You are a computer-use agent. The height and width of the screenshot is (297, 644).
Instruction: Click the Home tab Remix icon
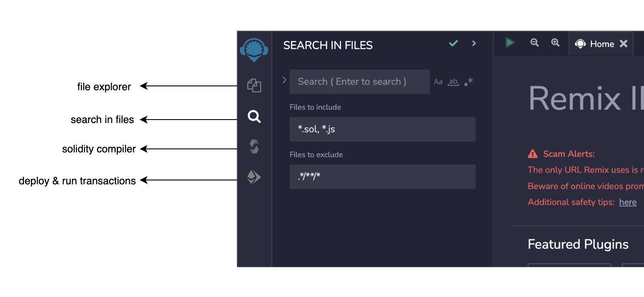point(580,44)
